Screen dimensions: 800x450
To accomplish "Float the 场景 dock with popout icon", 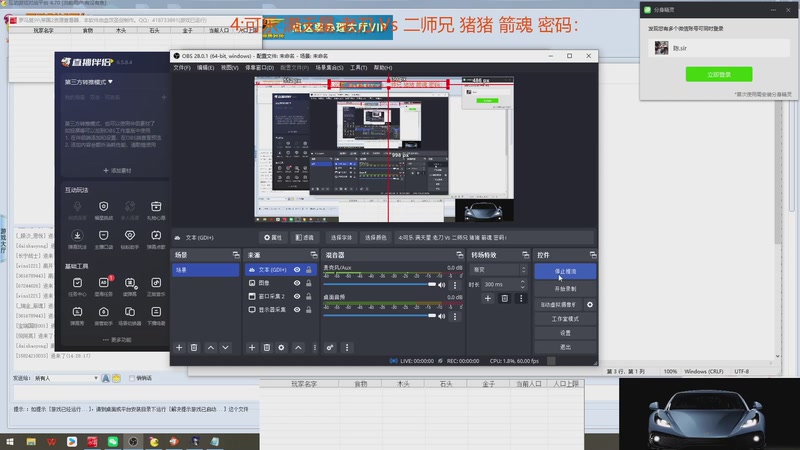I will point(236,255).
